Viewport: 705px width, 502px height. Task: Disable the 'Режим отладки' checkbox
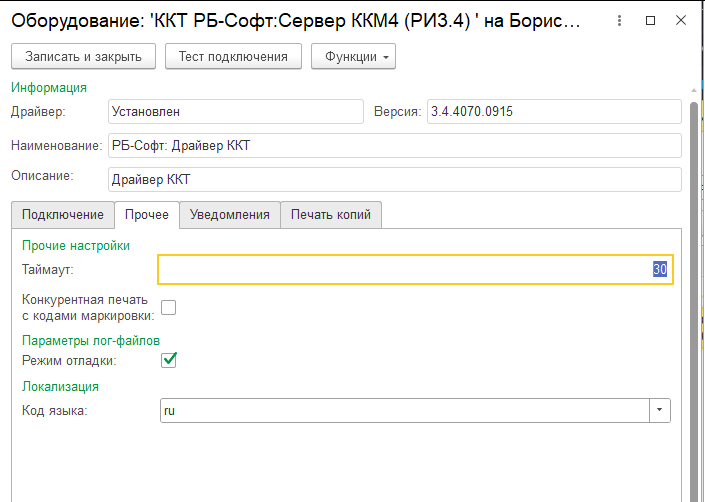click(169, 360)
